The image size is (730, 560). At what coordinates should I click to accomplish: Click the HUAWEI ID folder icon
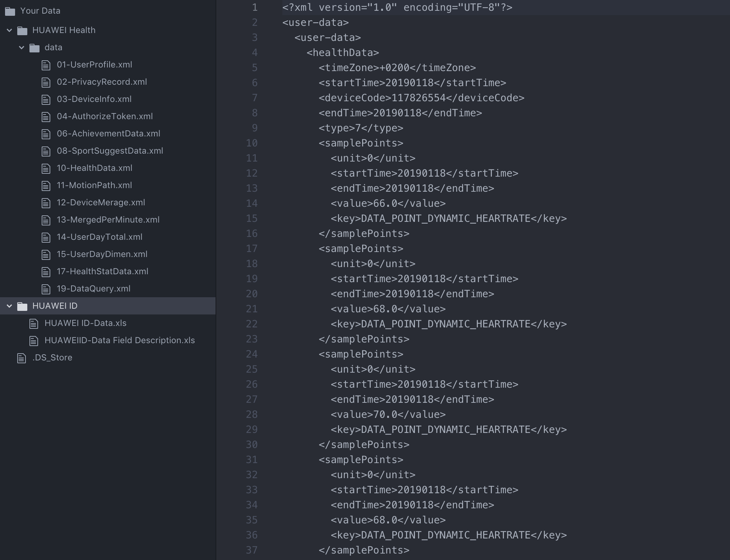point(22,306)
